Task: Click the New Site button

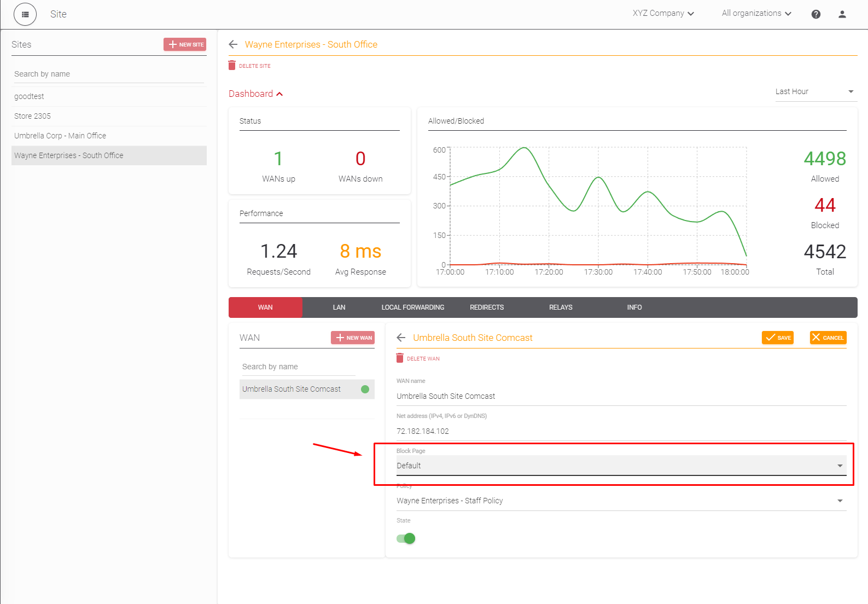Action: coord(185,44)
